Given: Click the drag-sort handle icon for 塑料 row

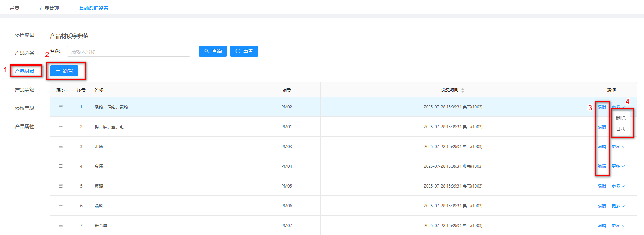Looking at the screenshot, I should coord(61,206).
